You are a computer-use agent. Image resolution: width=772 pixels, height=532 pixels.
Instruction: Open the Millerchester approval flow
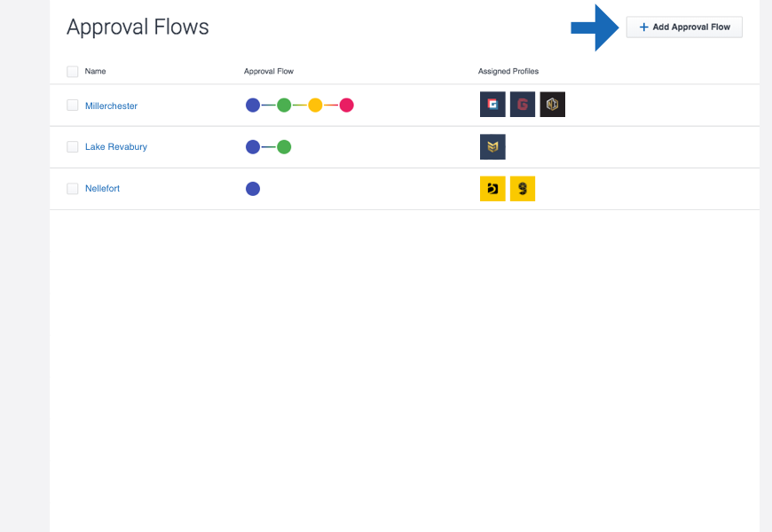tap(111, 106)
